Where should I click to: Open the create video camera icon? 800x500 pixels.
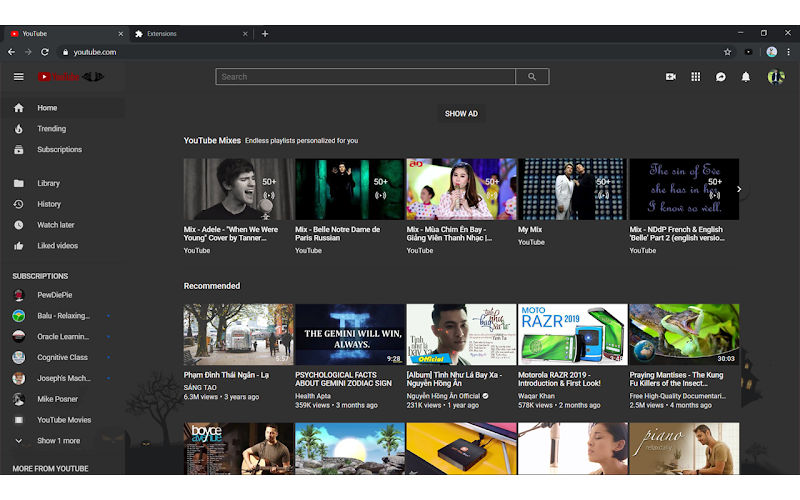671,77
